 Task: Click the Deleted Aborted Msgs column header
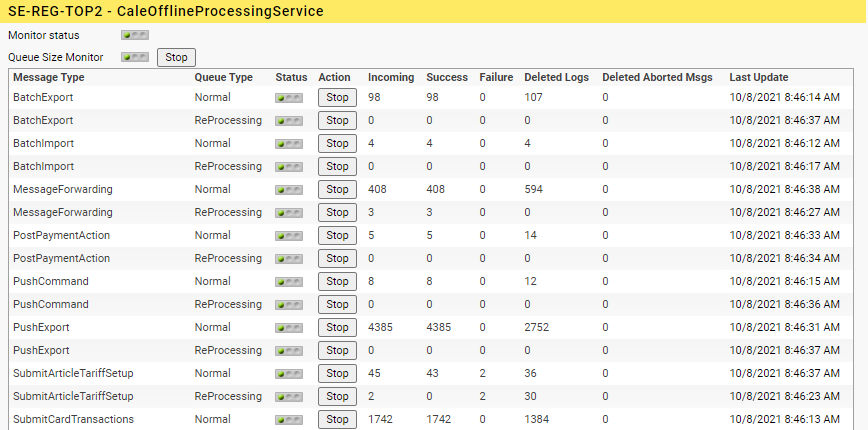[658, 77]
